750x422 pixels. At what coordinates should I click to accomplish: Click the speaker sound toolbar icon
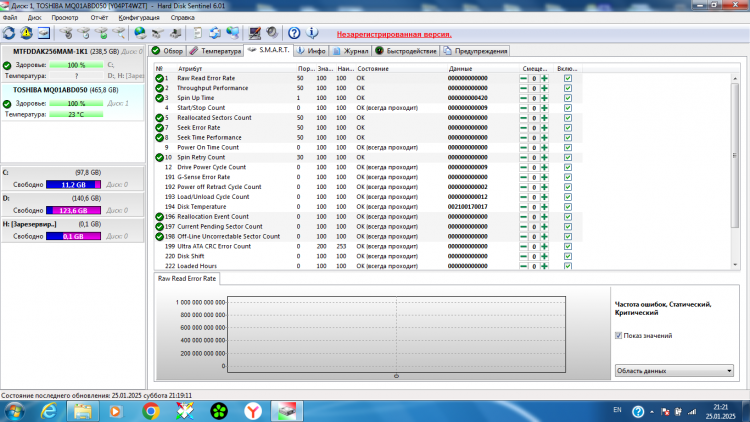click(272, 33)
